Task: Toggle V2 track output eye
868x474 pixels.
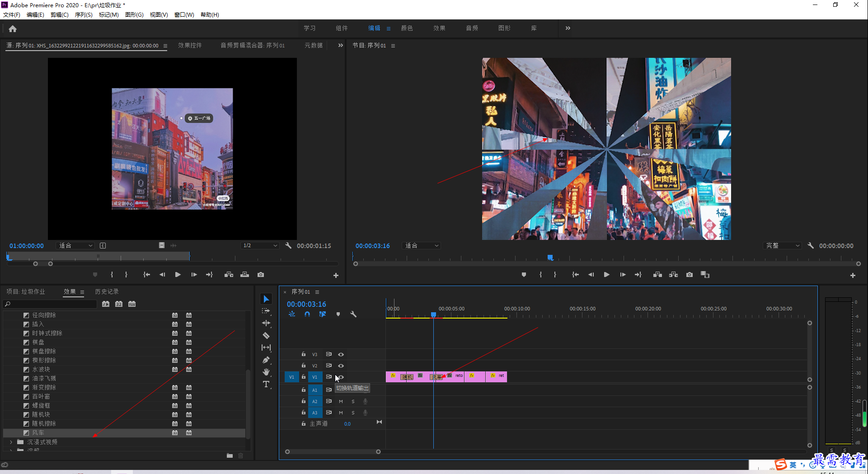Action: pos(341,366)
